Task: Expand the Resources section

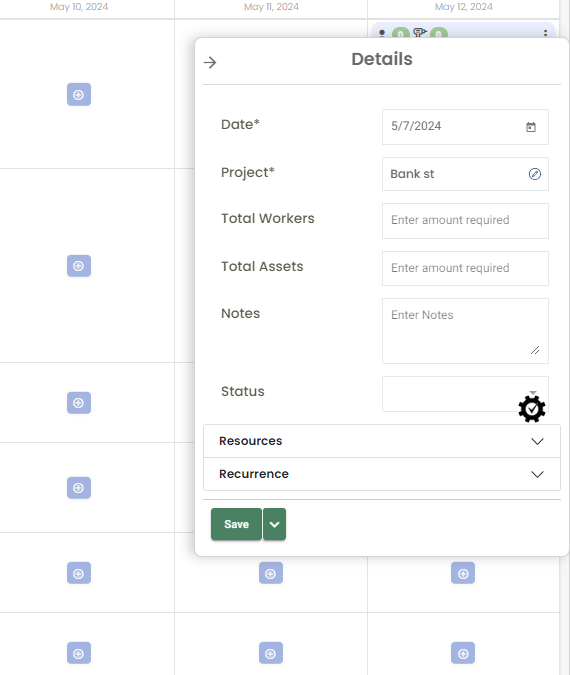Action: pyautogui.click(x=382, y=441)
